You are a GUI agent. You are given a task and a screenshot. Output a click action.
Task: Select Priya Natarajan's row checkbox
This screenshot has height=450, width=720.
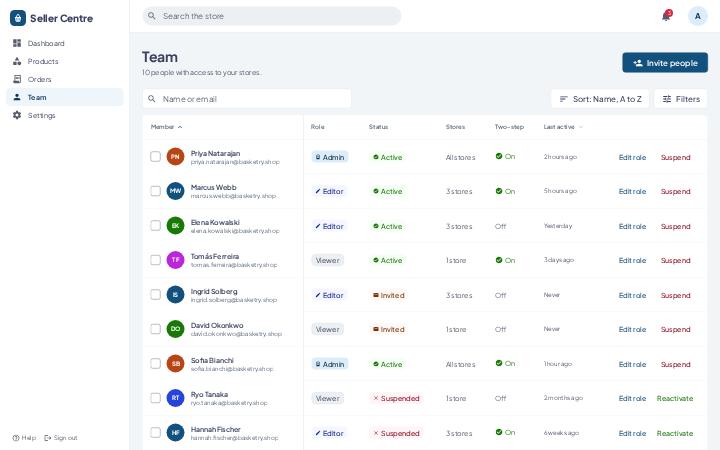pyautogui.click(x=156, y=157)
